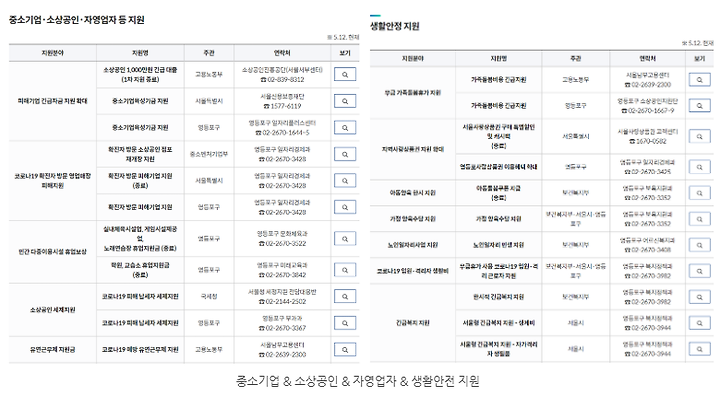
Task: View details of 서울특별시 중소기업육성기금 지원
Action: (x=345, y=101)
